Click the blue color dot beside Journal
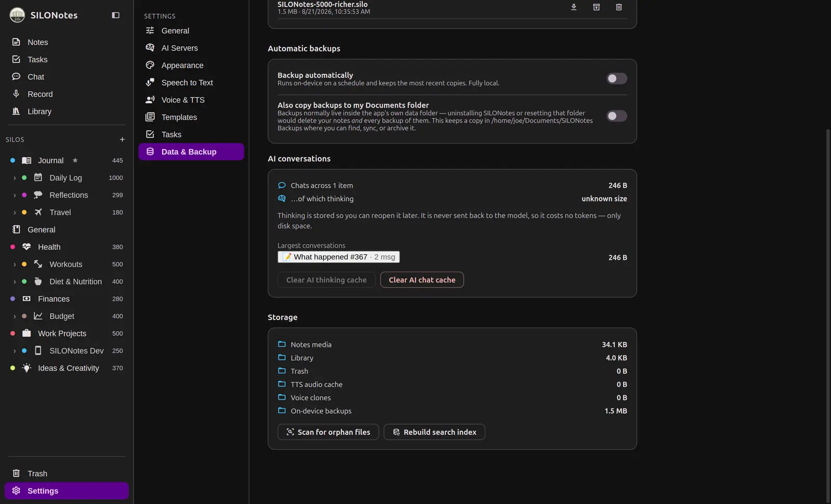Screen dimensions: 831x504 [12, 160]
